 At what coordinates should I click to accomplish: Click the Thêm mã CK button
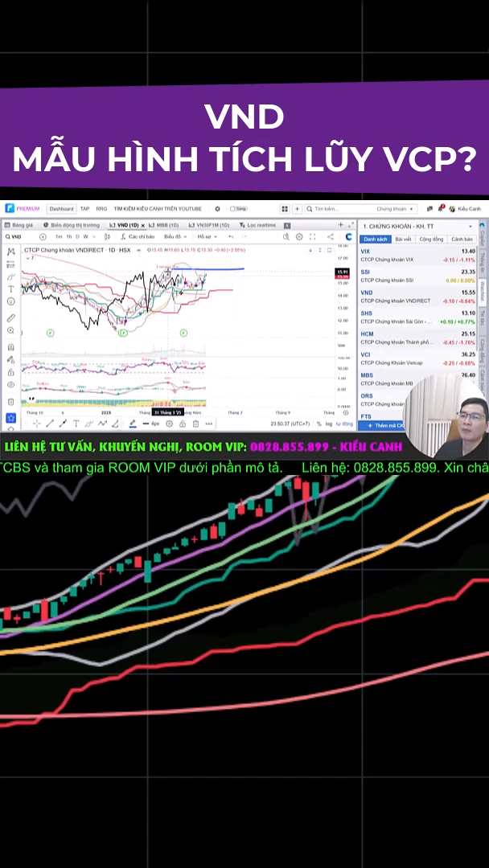pos(383,426)
